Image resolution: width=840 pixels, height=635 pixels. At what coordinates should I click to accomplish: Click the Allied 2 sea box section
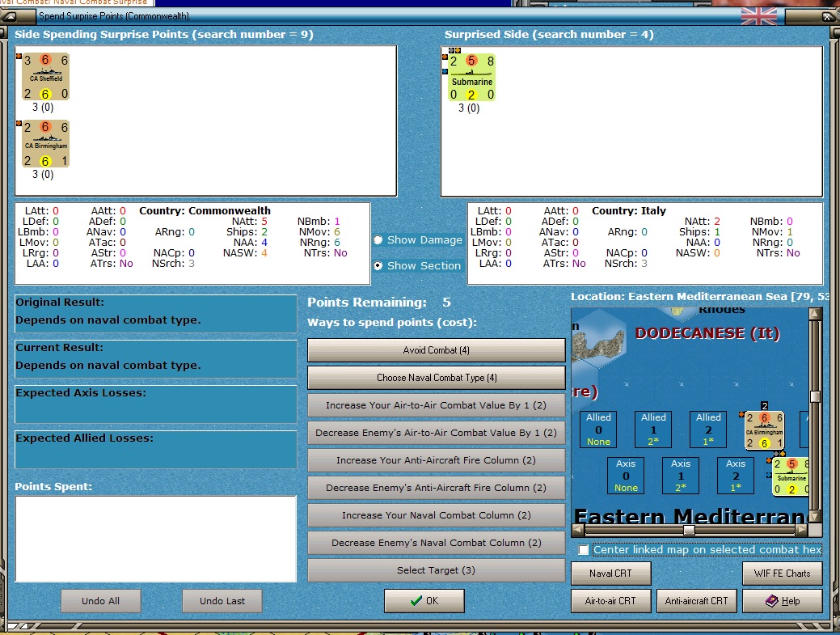[708, 429]
